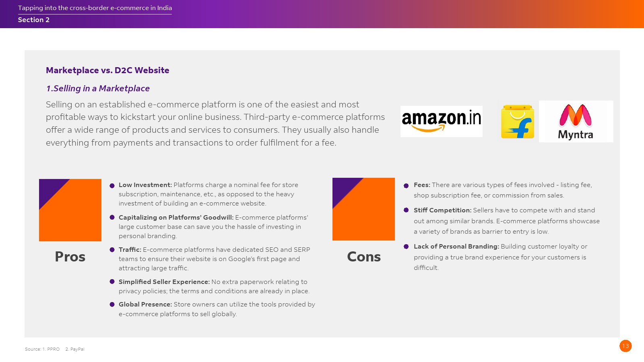Click the Selling in a Marketplace subheading
Screen dimensions: 644x362
(98, 88)
